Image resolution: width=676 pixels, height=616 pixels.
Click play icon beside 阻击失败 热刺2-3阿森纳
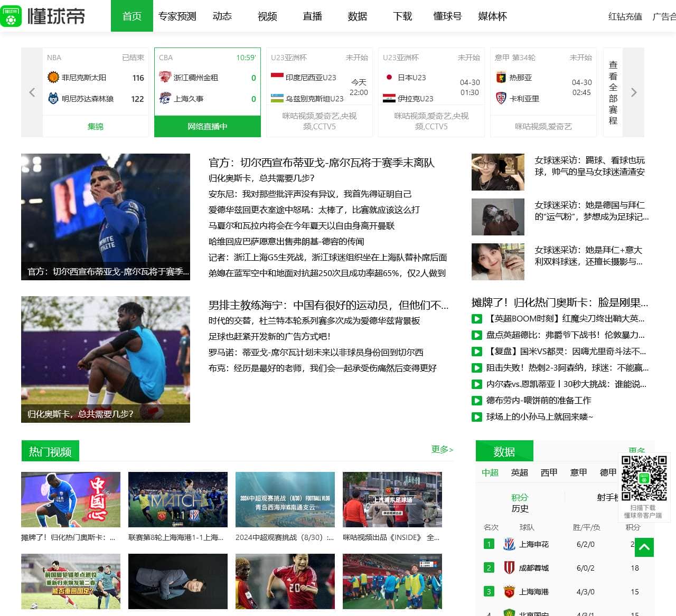click(476, 368)
